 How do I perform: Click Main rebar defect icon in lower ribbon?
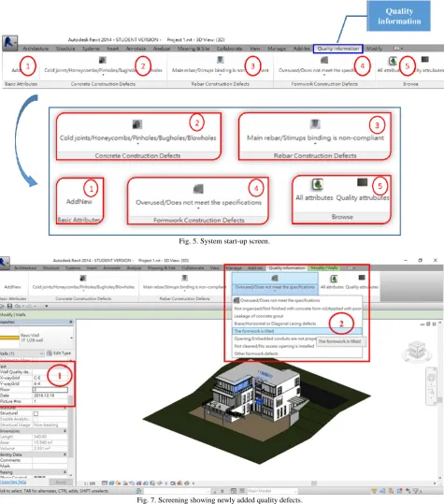(x=184, y=278)
